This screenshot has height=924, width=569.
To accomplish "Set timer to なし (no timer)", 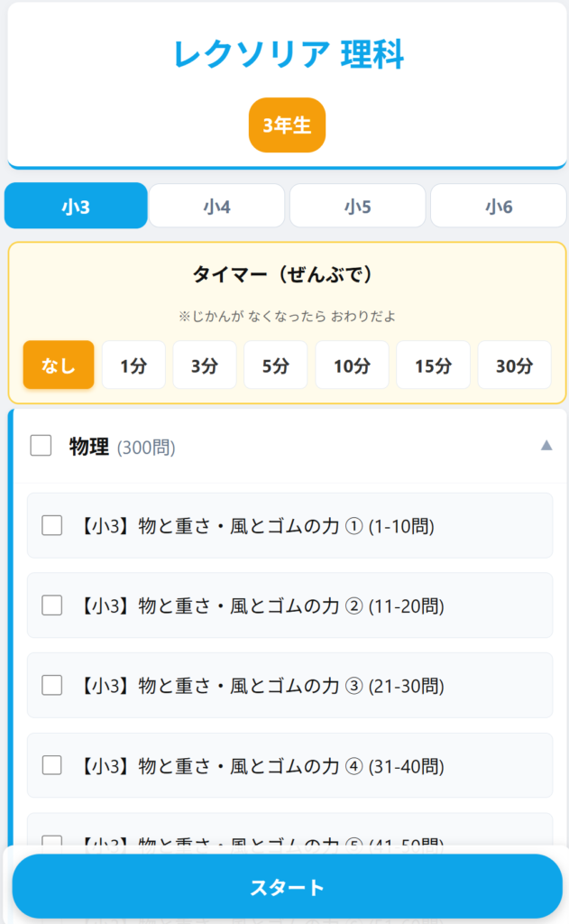I will pos(59,365).
